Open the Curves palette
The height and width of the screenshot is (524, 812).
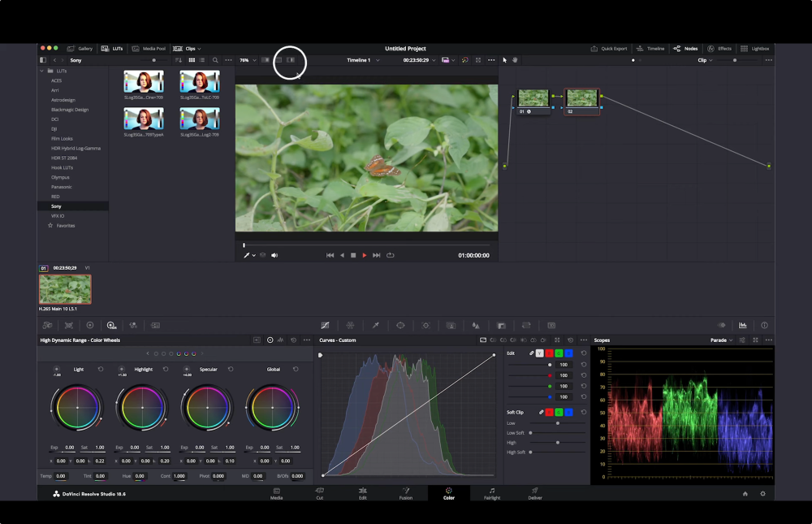click(x=326, y=326)
